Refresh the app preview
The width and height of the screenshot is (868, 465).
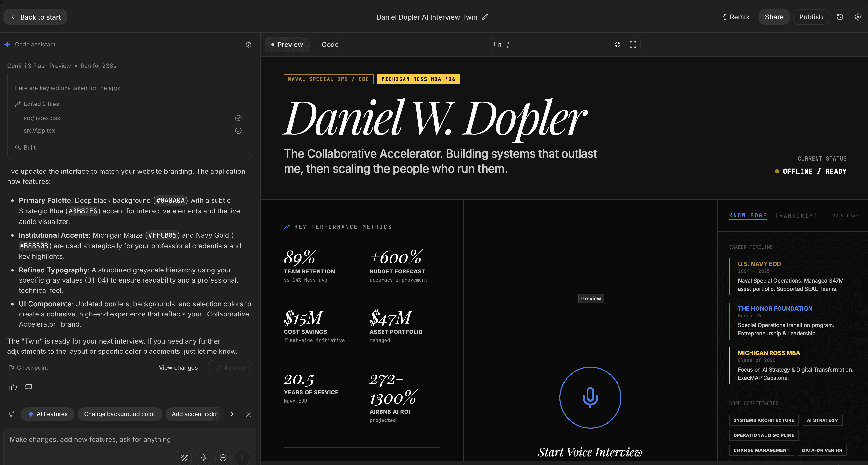617,44
